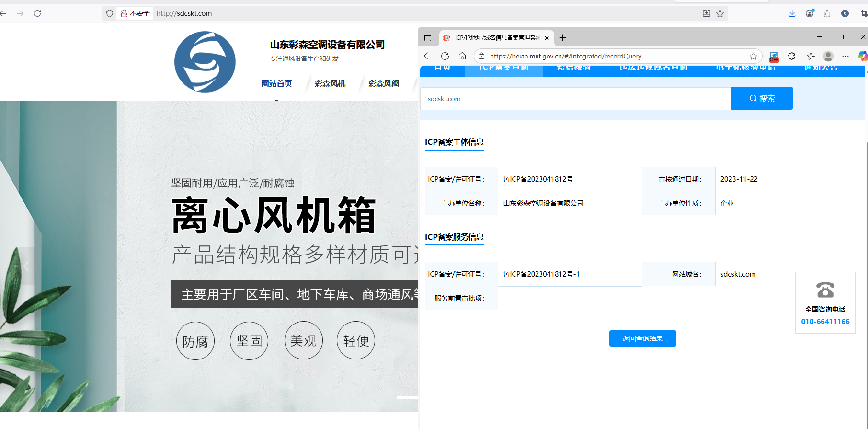Reload the sdcskt.com page in Firefox
The height and width of the screenshot is (429, 868).
pyautogui.click(x=37, y=13)
